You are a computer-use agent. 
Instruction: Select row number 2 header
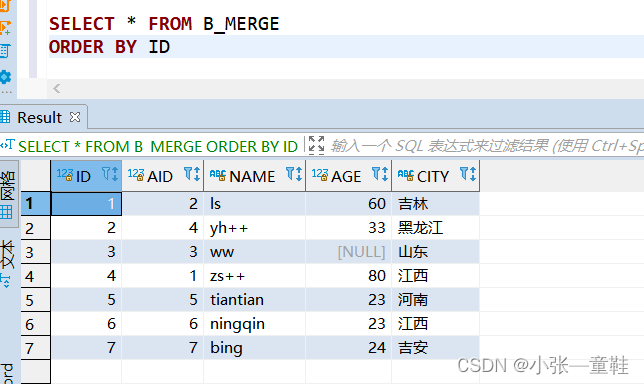point(36,228)
